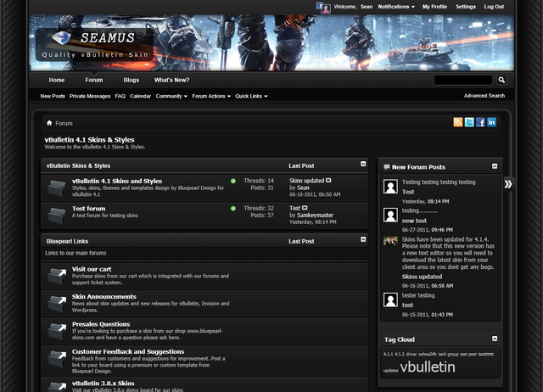Click the Presales Questions link folder icon
Screen dimensions: 543x392
point(57,331)
